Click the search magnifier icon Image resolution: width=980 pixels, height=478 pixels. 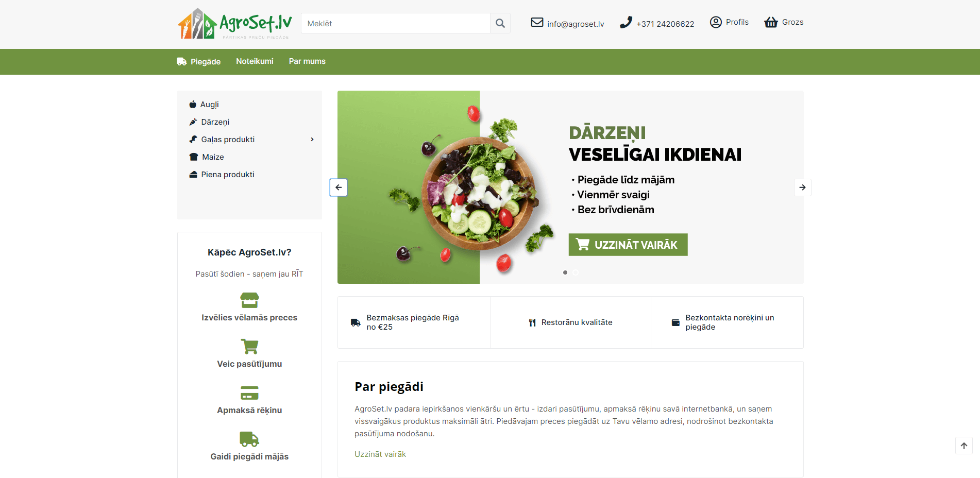pyautogui.click(x=500, y=23)
